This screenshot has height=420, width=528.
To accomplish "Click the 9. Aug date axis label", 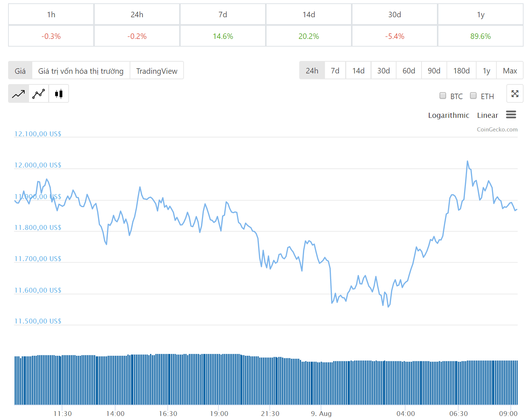I will click(321, 413).
